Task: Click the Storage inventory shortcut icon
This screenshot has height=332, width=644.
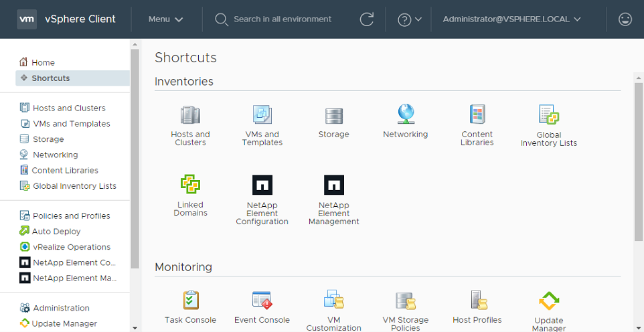Action: click(x=333, y=115)
